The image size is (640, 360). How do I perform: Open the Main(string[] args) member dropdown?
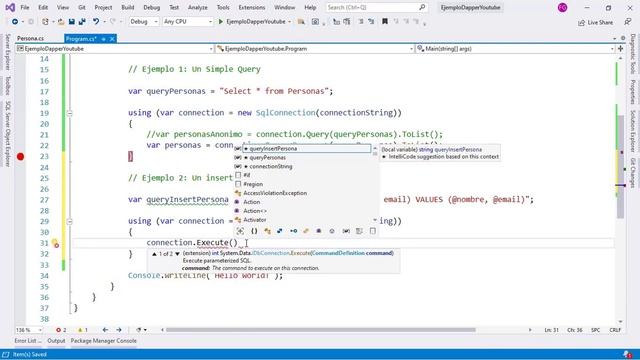coord(516,49)
